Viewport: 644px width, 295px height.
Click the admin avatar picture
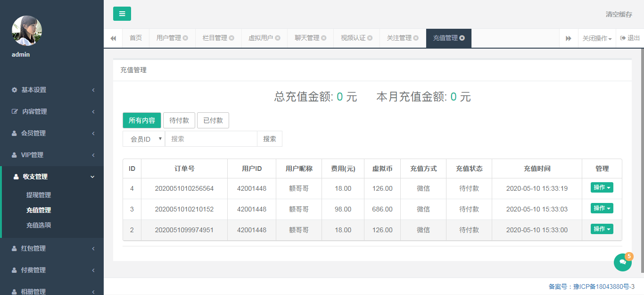(27, 31)
